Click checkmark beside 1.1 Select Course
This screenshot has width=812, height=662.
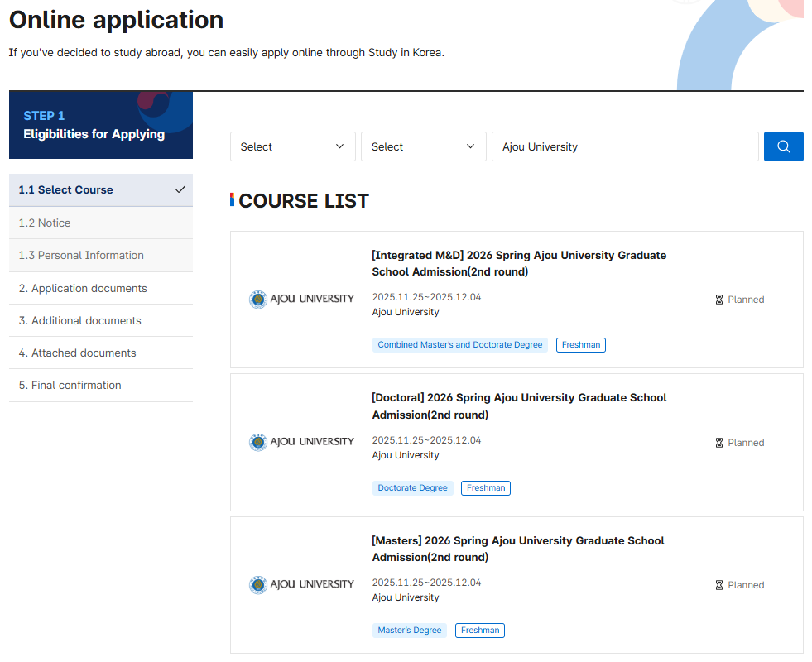click(x=180, y=189)
